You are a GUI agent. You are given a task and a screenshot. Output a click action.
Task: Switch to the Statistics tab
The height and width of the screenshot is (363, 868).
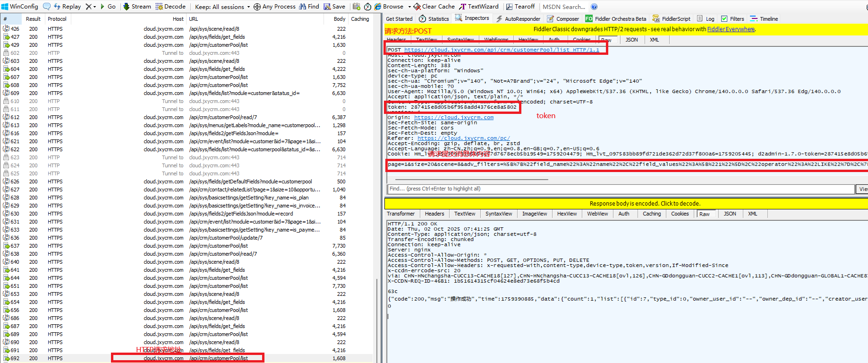(x=434, y=19)
